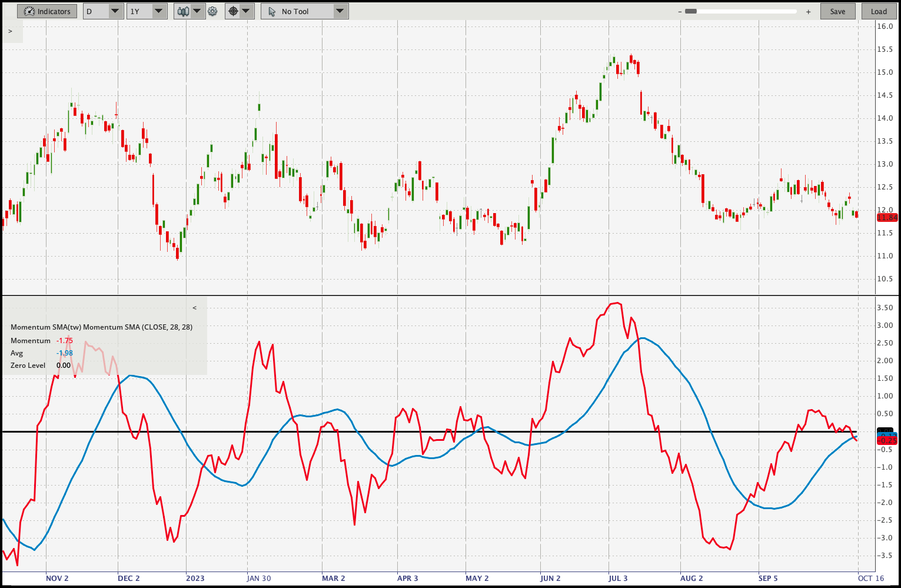Save the chart layout

(x=838, y=11)
